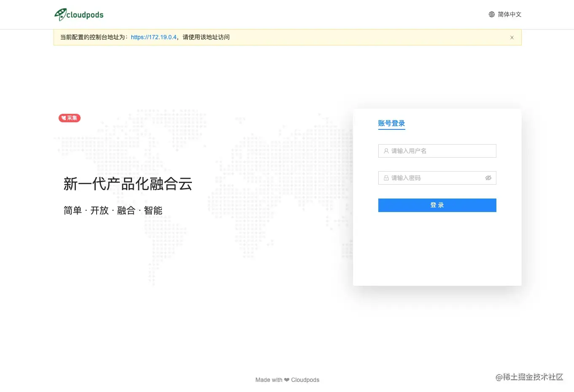Open the https://172.19.0.4 console link
This screenshot has height=392, width=574.
tap(154, 37)
